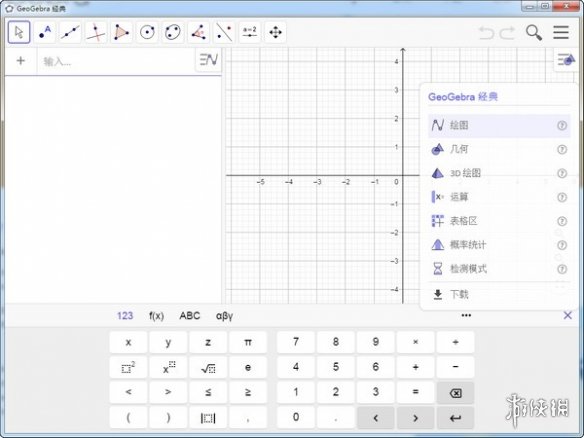Select the Circle with Center tool
Screen dimensions: 584x438
[x=147, y=32]
